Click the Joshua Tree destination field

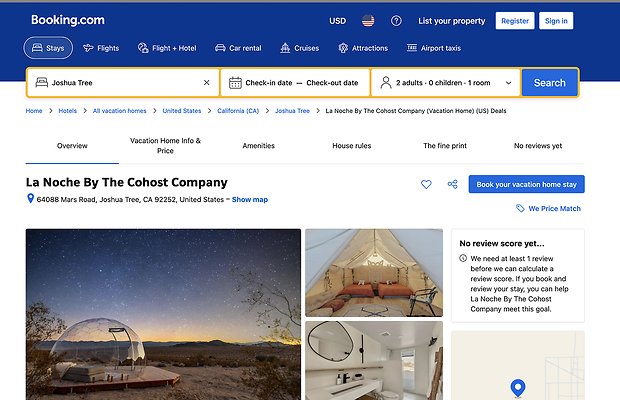point(120,83)
